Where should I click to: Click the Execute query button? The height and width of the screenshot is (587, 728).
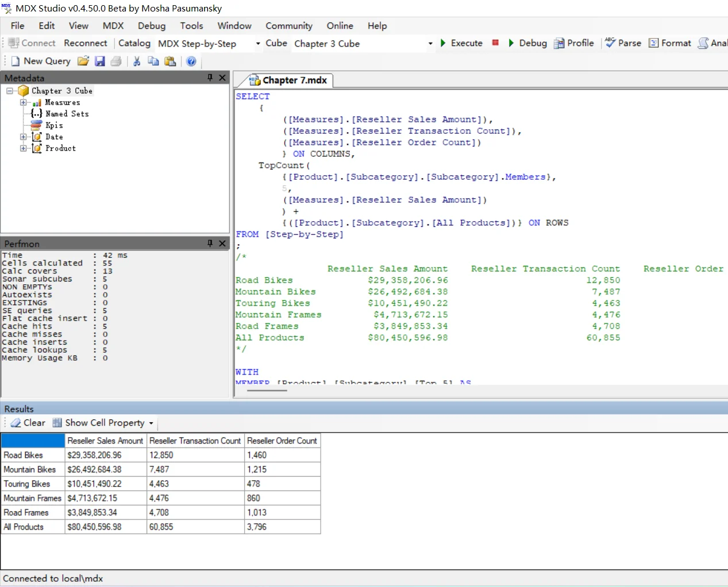461,43
